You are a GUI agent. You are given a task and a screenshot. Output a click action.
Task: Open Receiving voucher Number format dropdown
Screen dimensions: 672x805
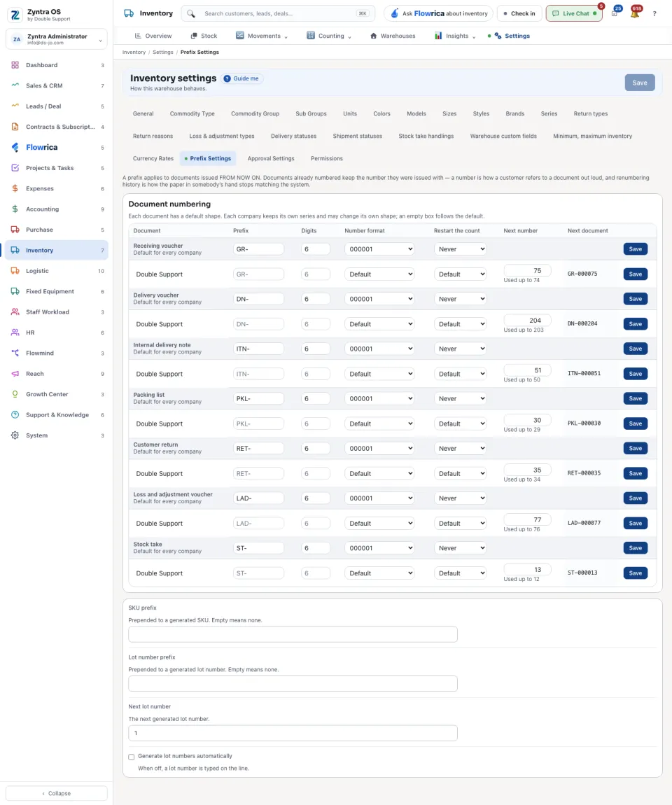379,249
